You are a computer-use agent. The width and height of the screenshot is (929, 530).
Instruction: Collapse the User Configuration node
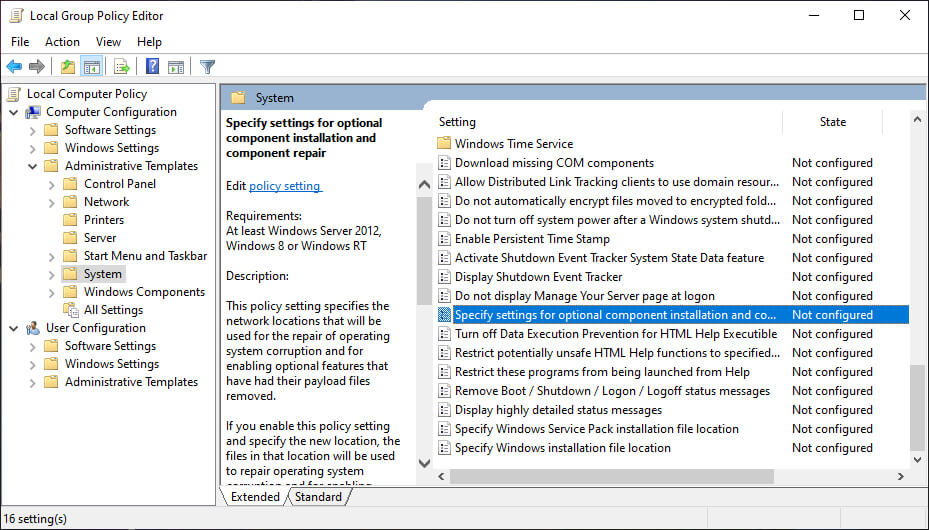tap(14, 328)
